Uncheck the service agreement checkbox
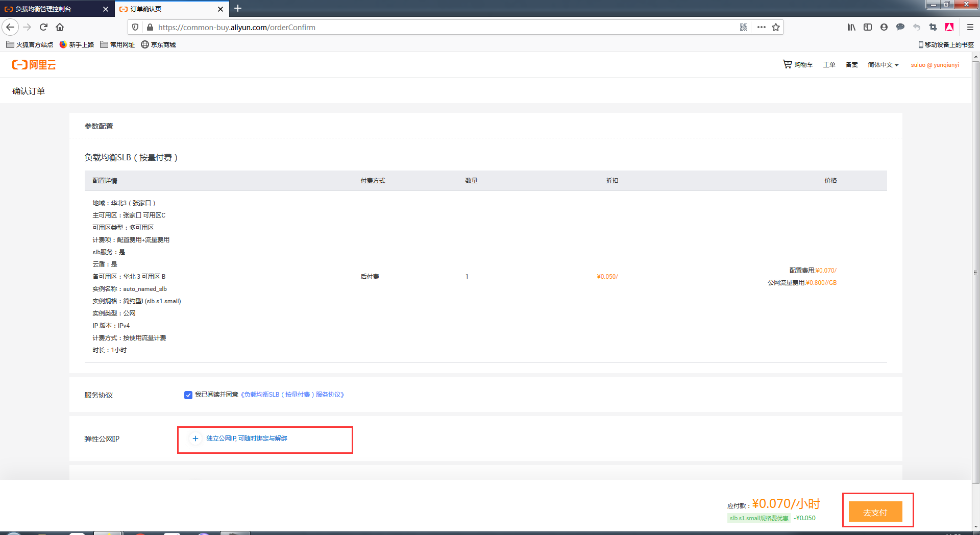The width and height of the screenshot is (980, 535). coord(188,395)
